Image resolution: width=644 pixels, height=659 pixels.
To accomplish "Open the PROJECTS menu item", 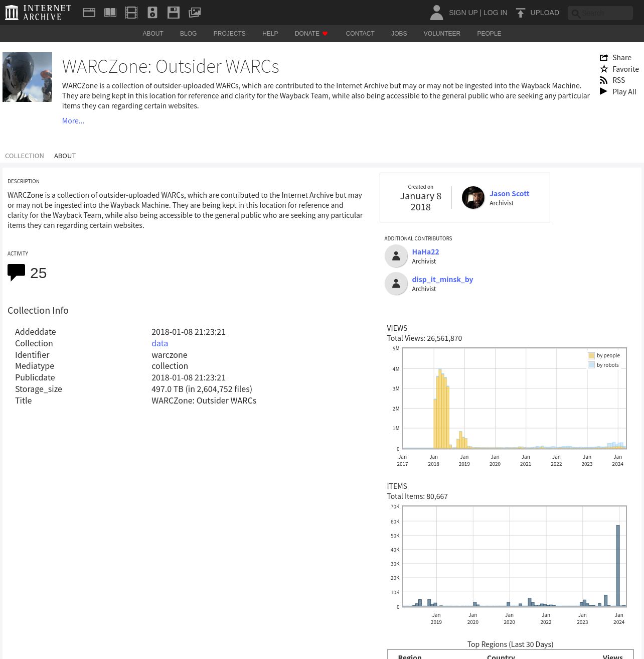I will (229, 34).
